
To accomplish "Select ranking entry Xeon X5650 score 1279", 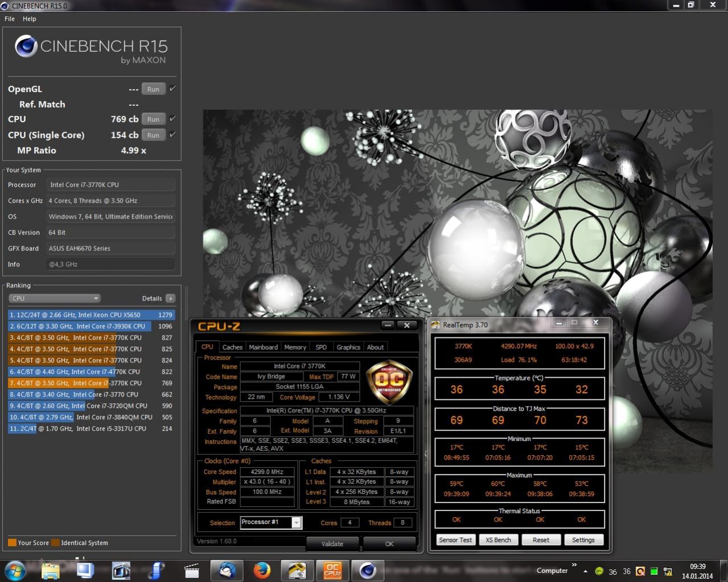I will (x=91, y=315).
